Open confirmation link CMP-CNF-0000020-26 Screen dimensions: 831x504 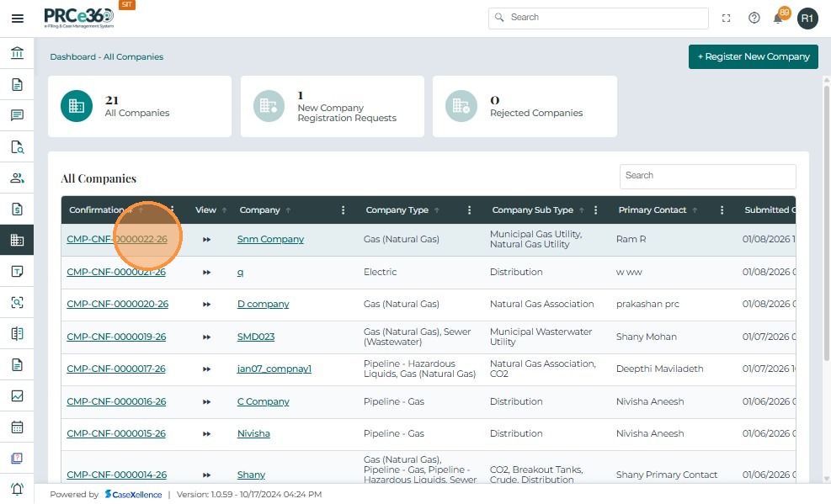click(117, 305)
